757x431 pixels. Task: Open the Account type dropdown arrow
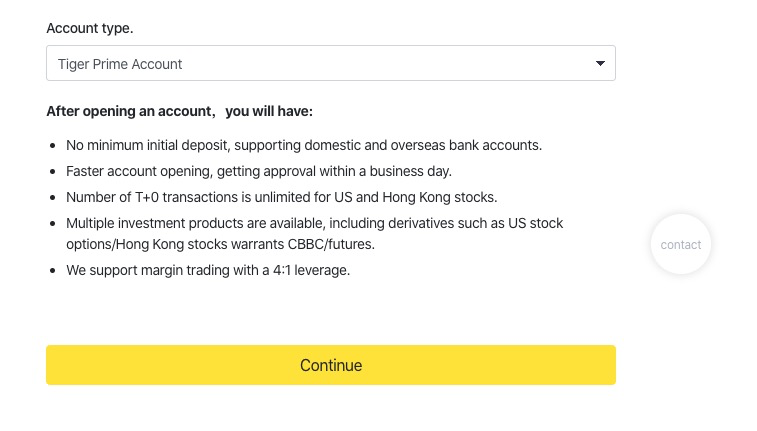pyautogui.click(x=600, y=64)
